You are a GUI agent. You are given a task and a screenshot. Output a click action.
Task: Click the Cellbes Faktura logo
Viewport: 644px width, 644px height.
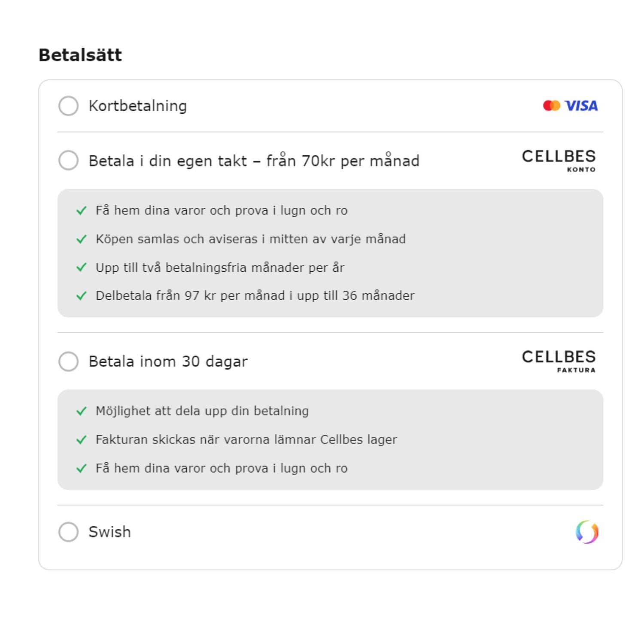click(559, 361)
